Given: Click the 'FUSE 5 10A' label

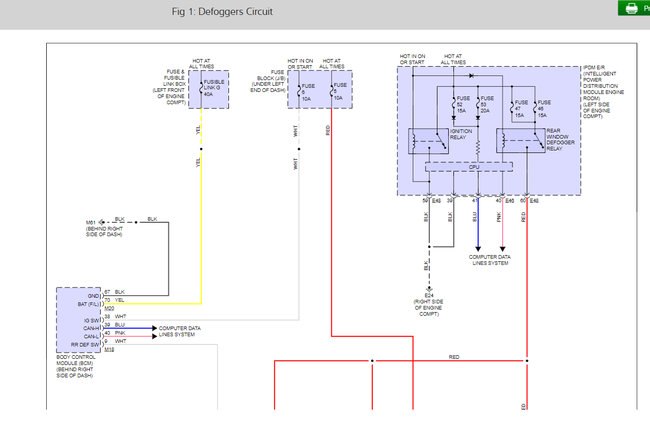Looking at the screenshot, I should click(340, 91).
